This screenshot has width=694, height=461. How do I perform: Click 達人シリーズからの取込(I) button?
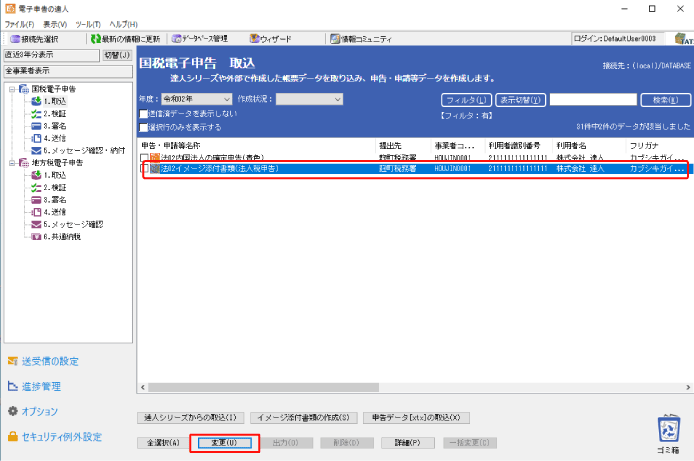[190, 418]
